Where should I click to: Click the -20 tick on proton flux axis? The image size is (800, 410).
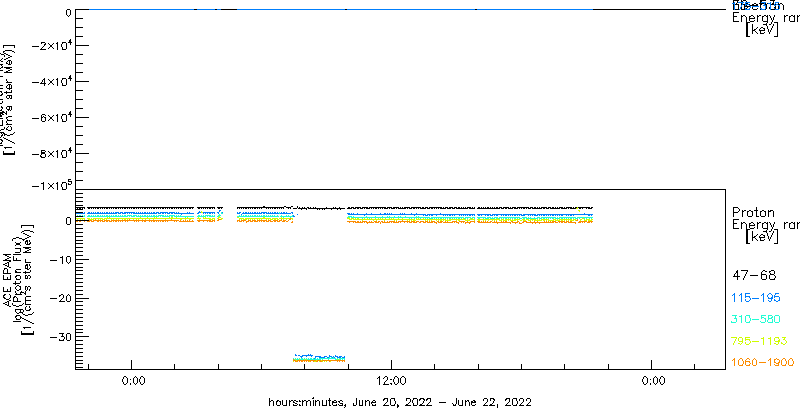(60, 298)
